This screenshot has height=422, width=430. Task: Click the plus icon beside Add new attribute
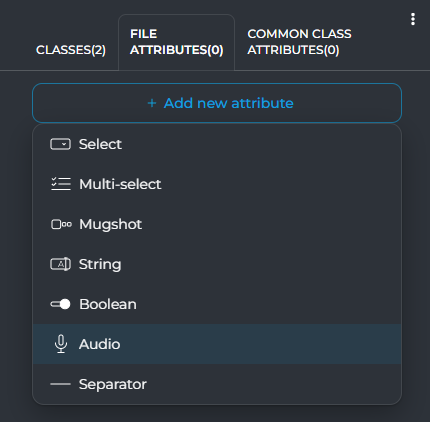(x=152, y=103)
